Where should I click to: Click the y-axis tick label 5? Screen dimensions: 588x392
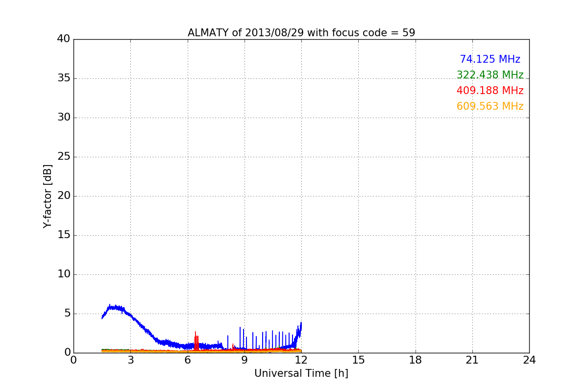coord(67,314)
